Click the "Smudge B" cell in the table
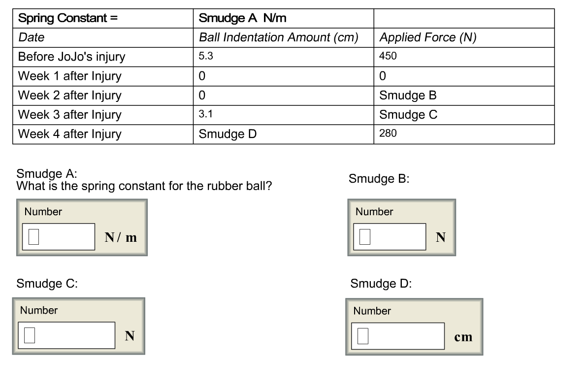This screenshot has width=588, height=392. pyautogui.click(x=464, y=95)
